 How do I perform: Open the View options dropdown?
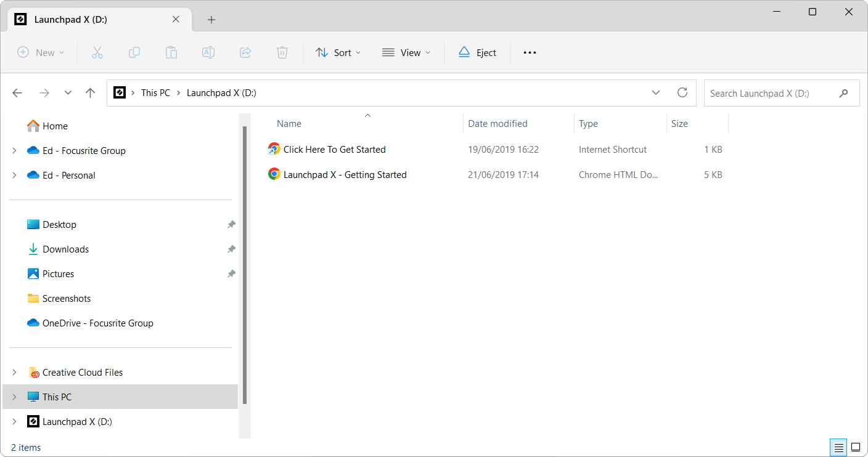tap(406, 52)
